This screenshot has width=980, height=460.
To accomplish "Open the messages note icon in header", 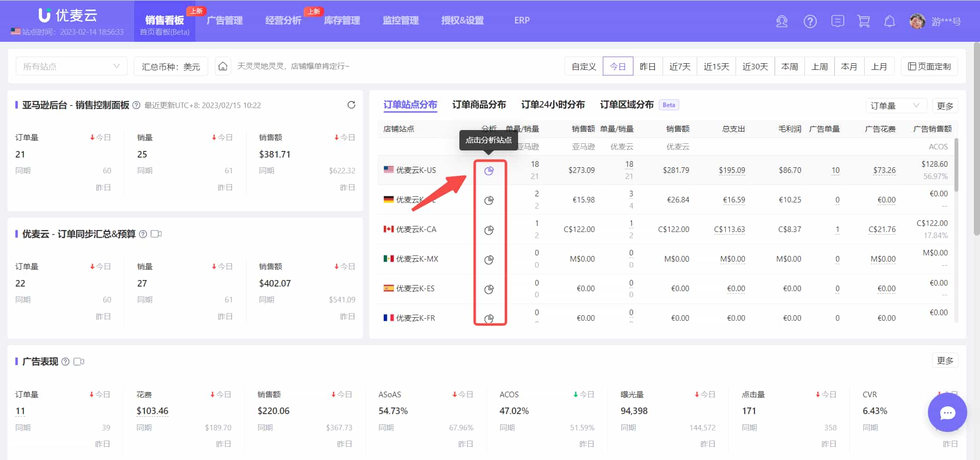I will [838, 21].
